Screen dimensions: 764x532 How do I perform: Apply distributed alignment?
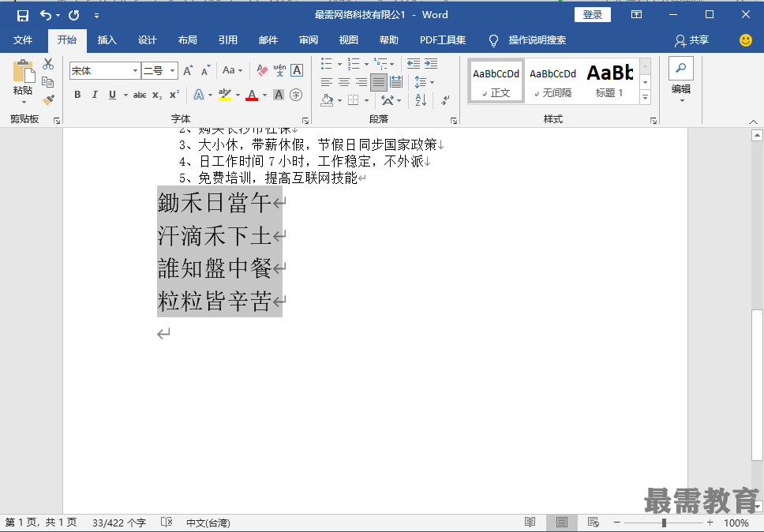point(396,82)
